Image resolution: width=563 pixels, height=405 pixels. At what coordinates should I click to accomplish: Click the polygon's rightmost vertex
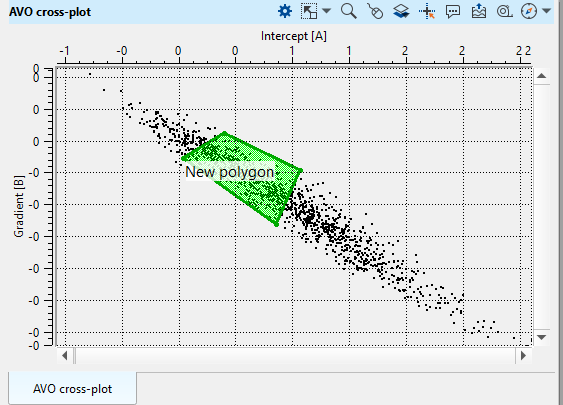[x=301, y=171]
